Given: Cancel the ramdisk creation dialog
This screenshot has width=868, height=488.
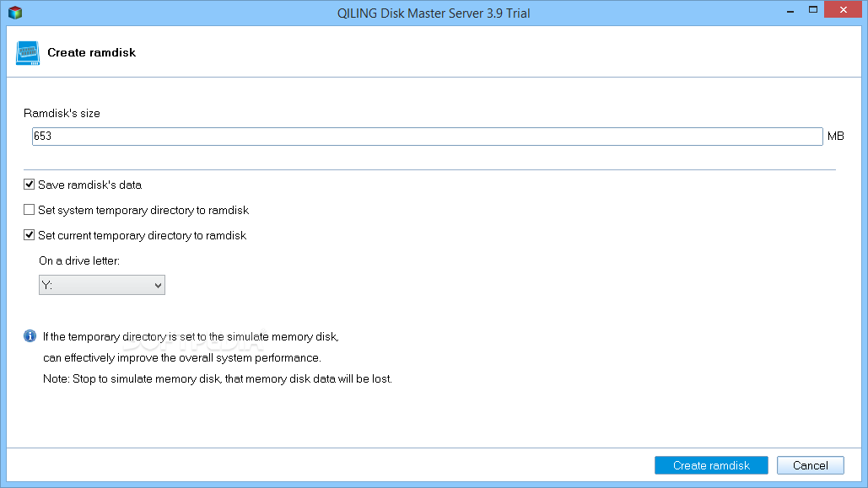Looking at the screenshot, I should click(811, 465).
